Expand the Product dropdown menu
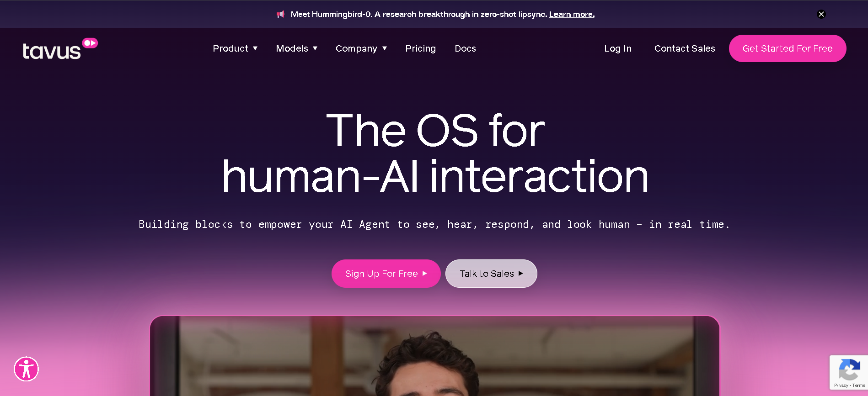 click(235, 48)
